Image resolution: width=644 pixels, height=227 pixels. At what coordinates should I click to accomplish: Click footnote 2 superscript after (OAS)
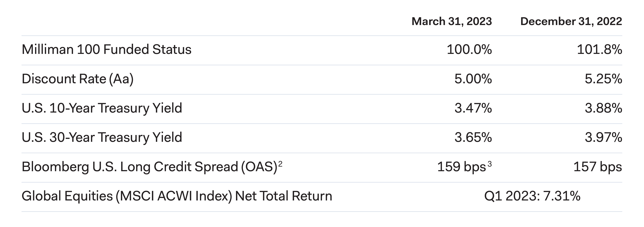[x=280, y=164]
